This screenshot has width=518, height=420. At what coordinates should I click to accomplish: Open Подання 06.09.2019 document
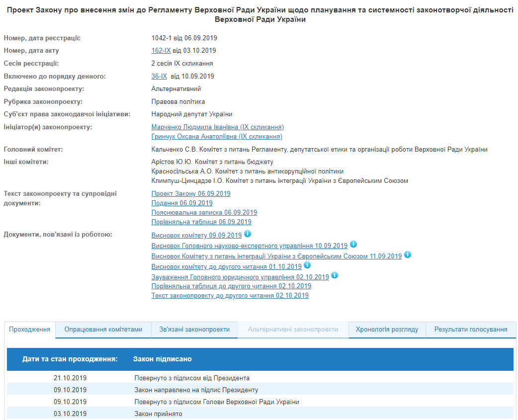pos(182,203)
